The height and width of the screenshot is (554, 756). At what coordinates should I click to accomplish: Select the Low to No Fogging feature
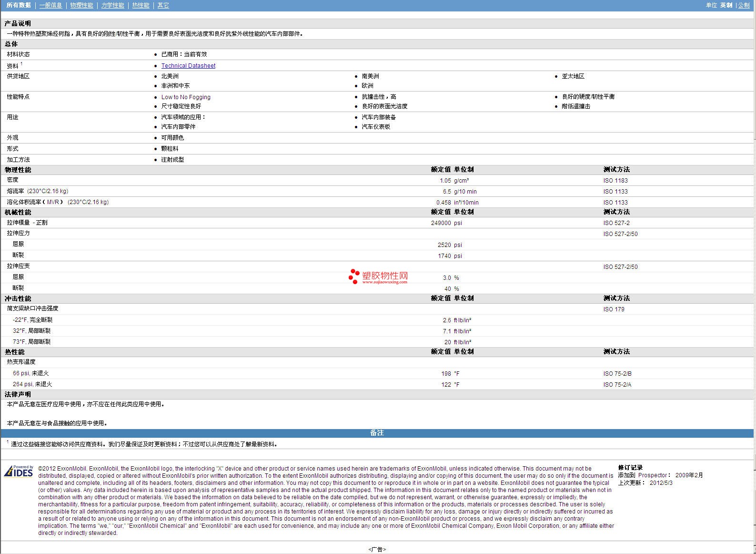(186, 97)
